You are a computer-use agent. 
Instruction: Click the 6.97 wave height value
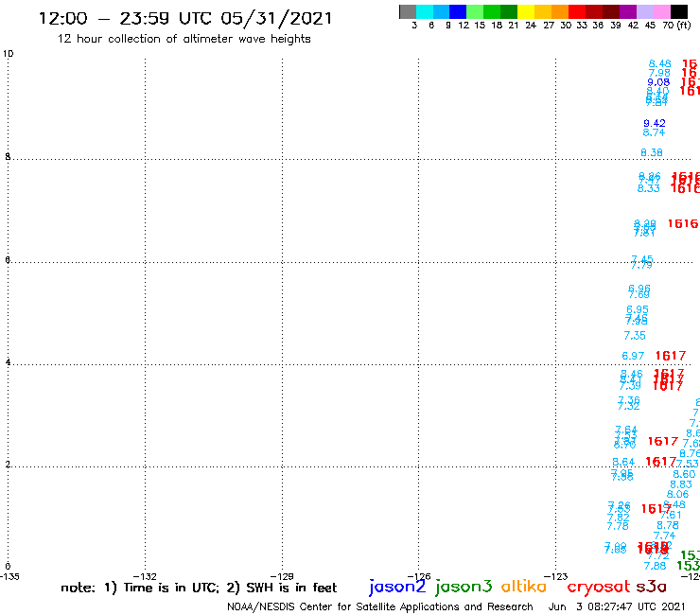coord(633,356)
